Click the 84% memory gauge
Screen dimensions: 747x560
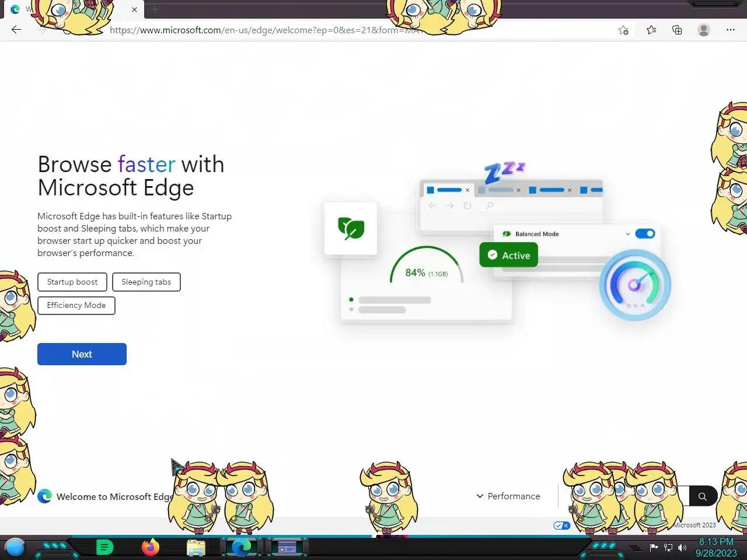(427, 265)
